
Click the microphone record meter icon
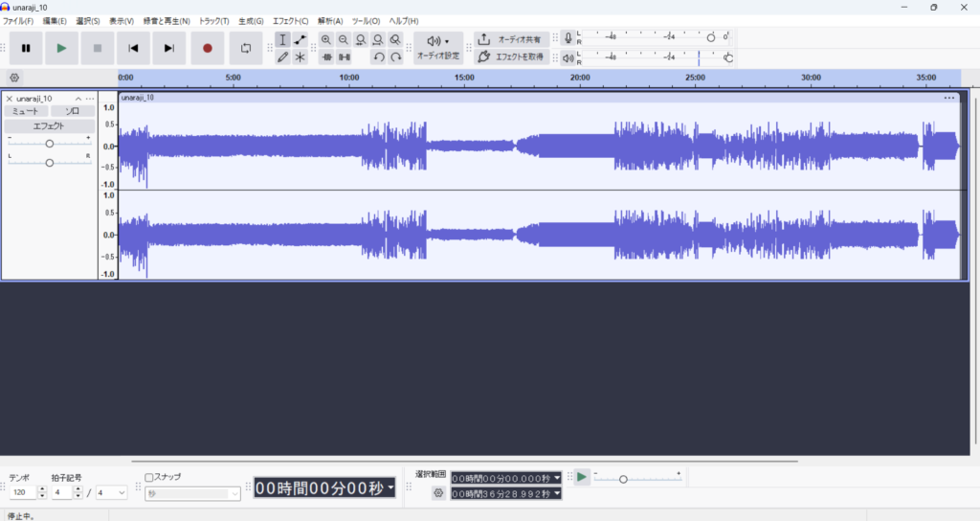(568, 38)
